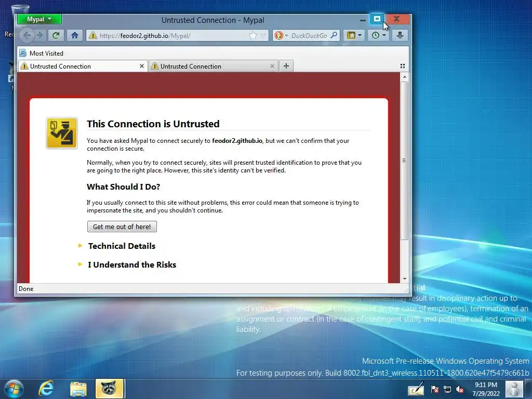The width and height of the screenshot is (532, 399).
Task: Open Windows Explorer from taskbar
Action: pos(78,389)
